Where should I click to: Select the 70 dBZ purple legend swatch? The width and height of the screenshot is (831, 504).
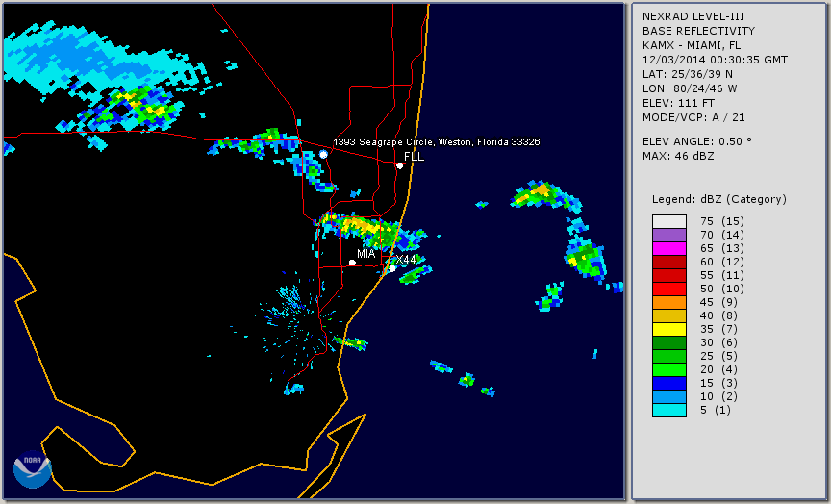[x=669, y=236]
